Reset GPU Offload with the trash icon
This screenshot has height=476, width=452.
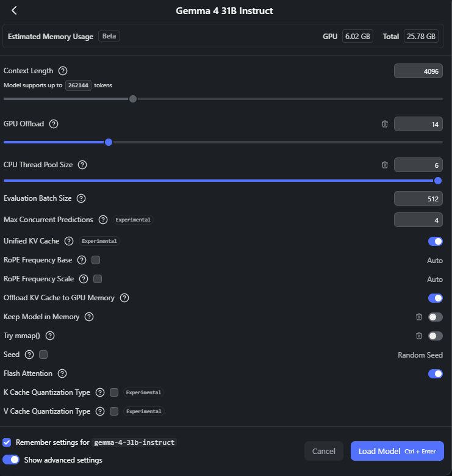coord(384,124)
